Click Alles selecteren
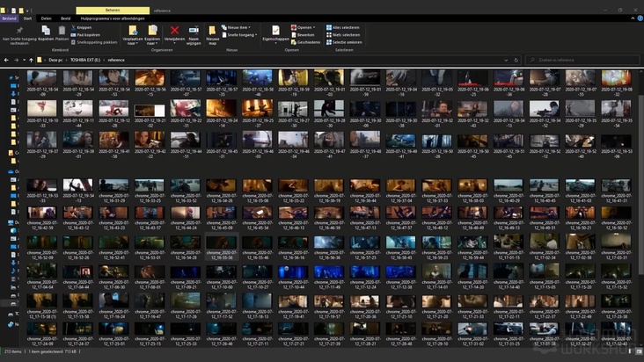Image resolution: width=644 pixels, height=362 pixels. coord(341,27)
